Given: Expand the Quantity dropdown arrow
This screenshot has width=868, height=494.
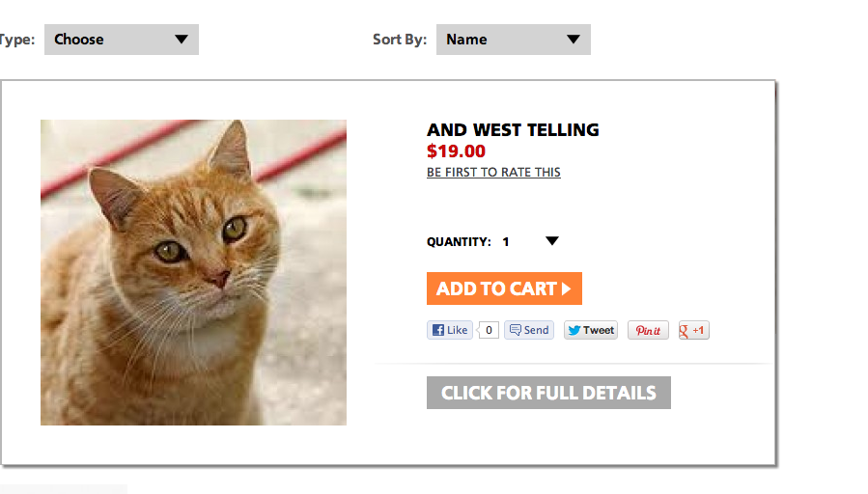Looking at the screenshot, I should [x=552, y=240].
